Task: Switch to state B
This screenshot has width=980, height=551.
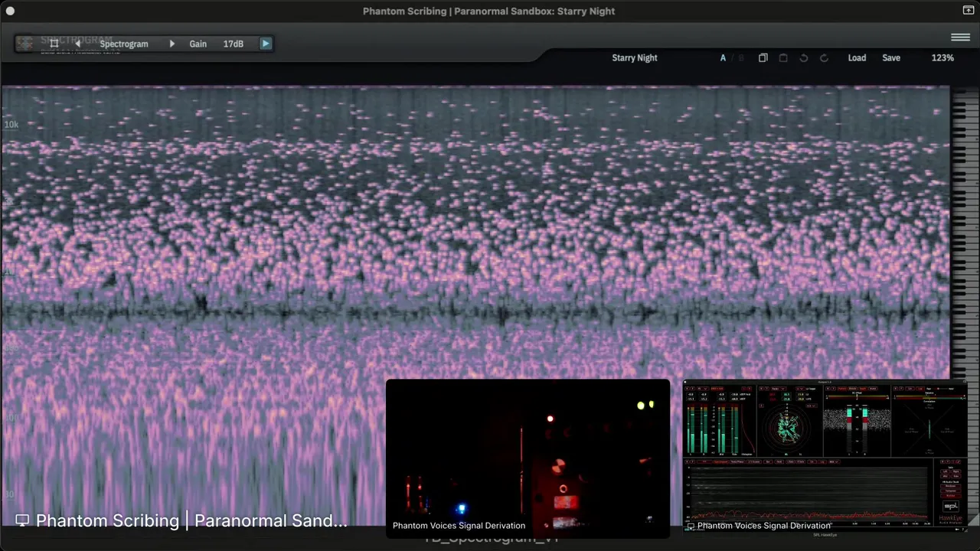Action: pos(740,57)
